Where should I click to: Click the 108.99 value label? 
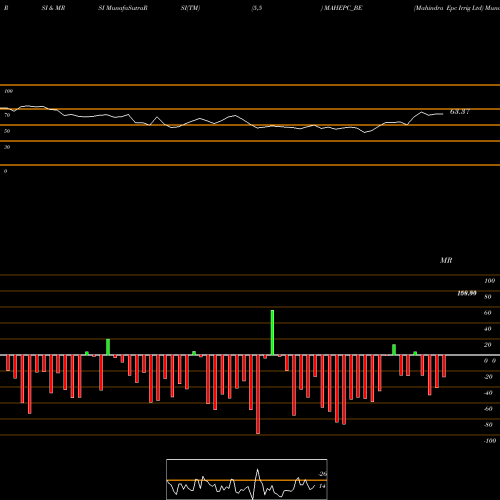[467, 293]
